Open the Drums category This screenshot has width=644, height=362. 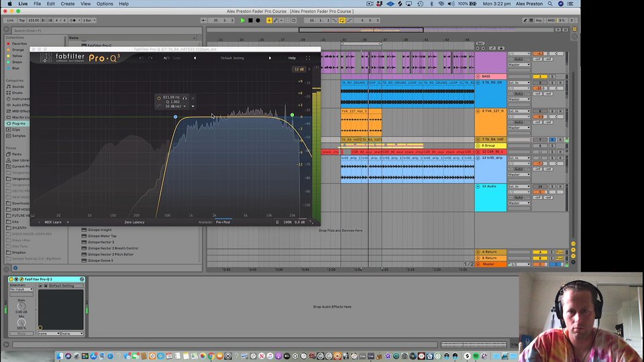tap(17, 93)
